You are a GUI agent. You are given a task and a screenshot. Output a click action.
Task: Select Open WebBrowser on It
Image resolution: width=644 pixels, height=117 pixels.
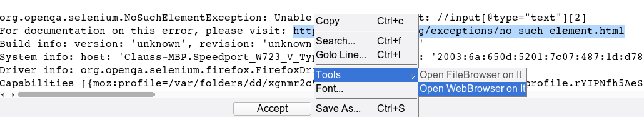click(x=472, y=89)
